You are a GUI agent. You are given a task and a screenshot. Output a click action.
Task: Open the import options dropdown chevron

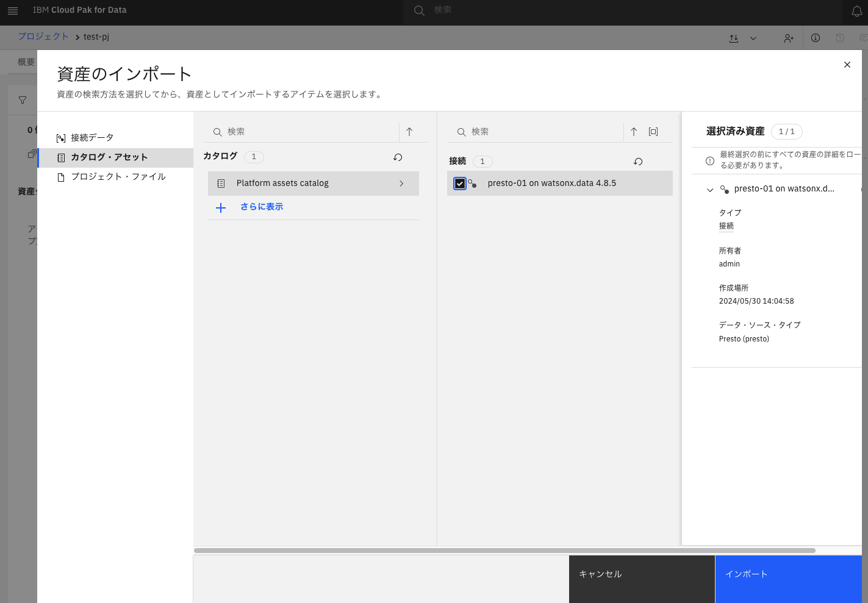point(753,38)
